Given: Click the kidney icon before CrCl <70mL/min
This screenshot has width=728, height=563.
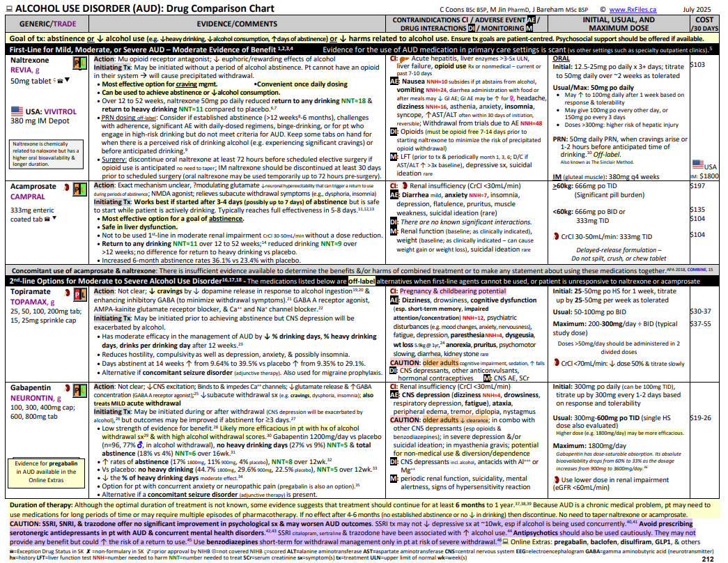Looking at the screenshot, I should pos(556,363).
